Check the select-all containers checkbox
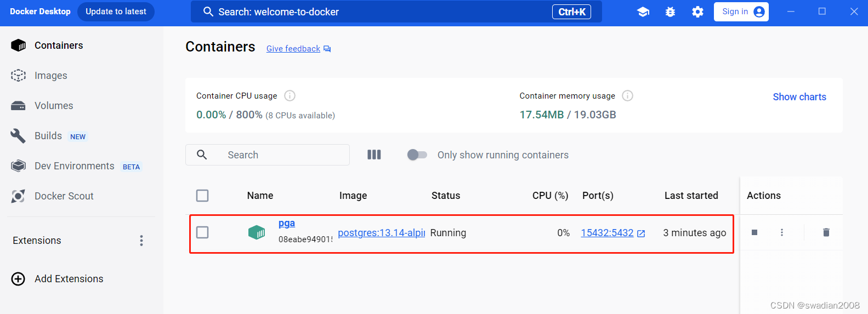 click(202, 196)
